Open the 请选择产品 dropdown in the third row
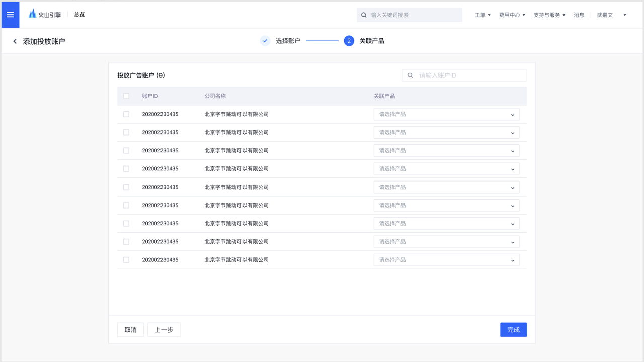This screenshot has height=362, width=644. (447, 150)
